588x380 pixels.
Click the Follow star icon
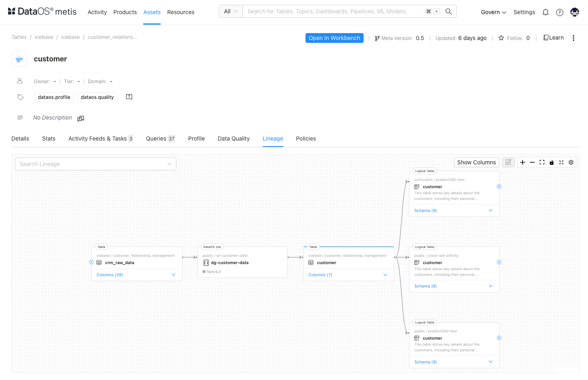(x=501, y=38)
